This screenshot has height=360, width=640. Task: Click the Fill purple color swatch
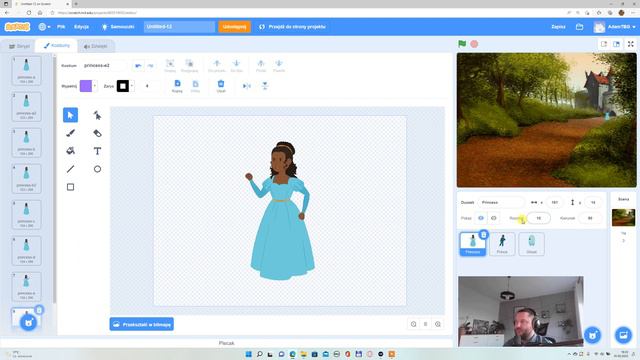point(86,86)
